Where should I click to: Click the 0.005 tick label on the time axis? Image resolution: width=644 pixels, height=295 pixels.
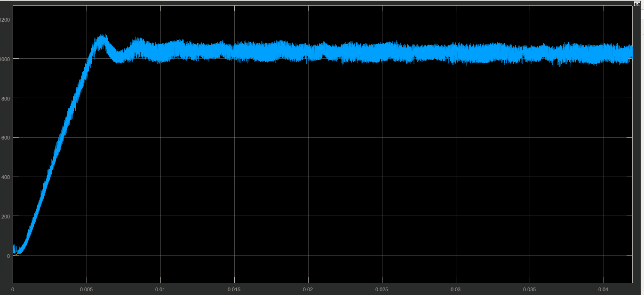click(x=87, y=289)
